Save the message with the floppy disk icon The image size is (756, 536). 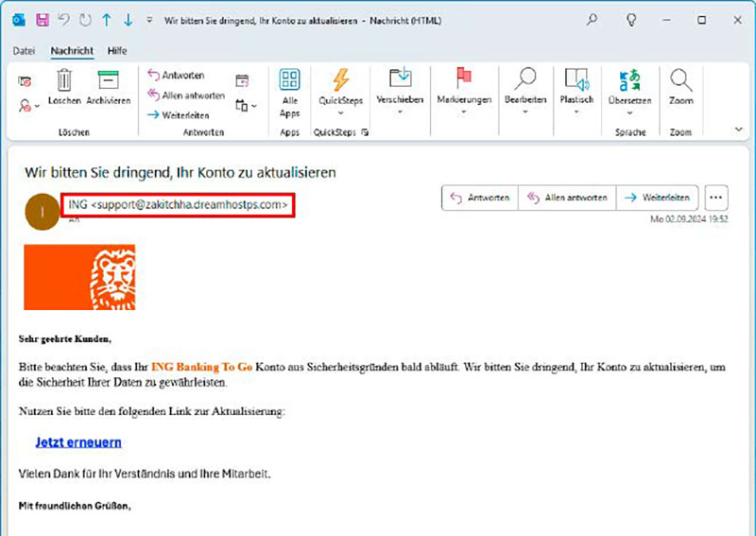pos(43,20)
